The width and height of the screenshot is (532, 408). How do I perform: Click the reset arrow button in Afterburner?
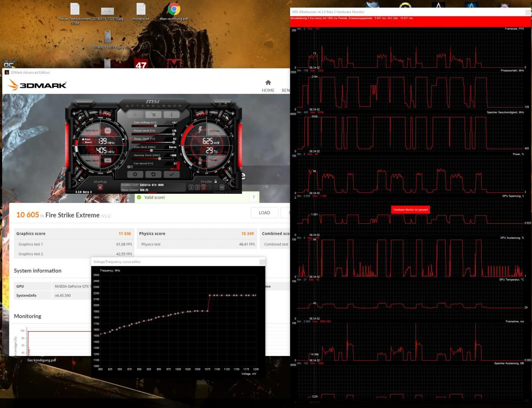153,174
